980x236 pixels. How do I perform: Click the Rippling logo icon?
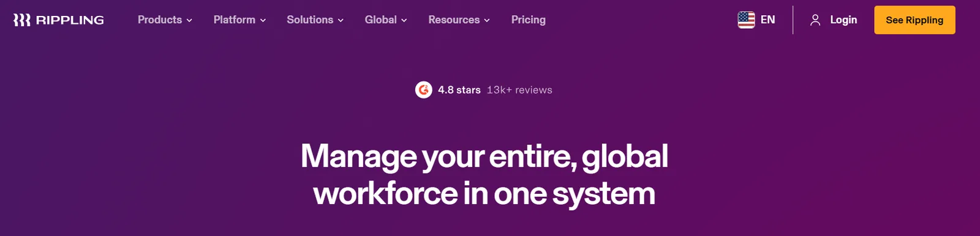[x=22, y=20]
